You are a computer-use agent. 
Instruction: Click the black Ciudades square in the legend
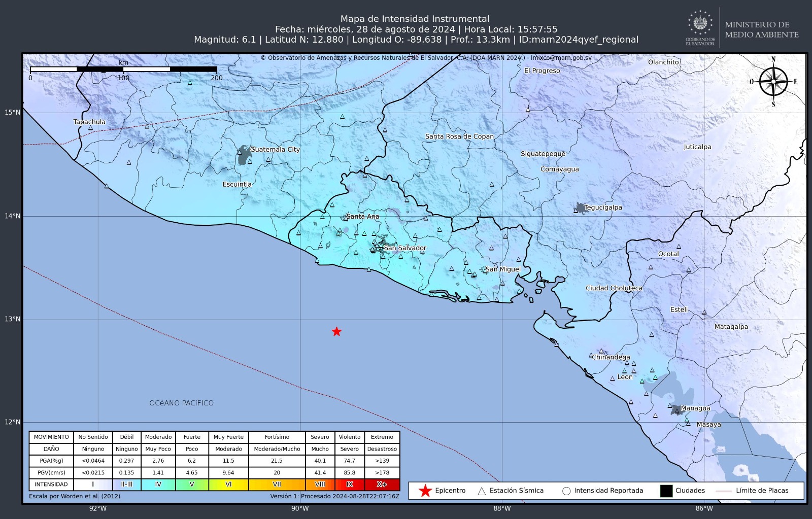point(666,491)
